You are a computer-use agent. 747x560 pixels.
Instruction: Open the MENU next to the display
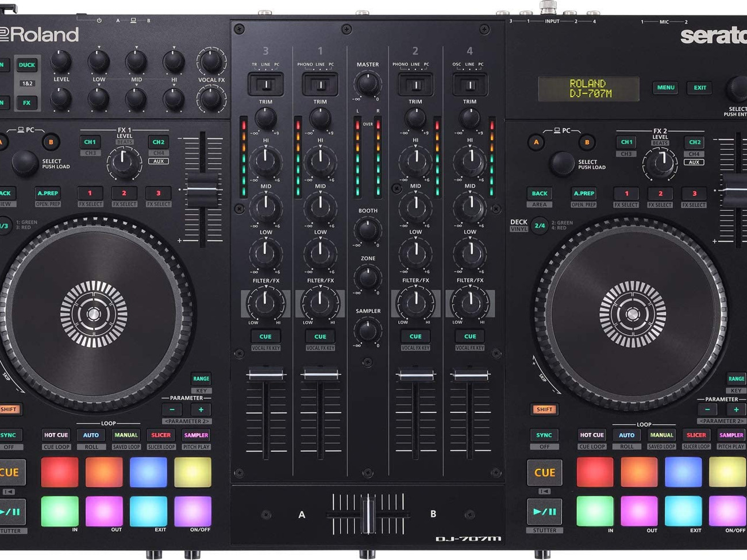(665, 88)
